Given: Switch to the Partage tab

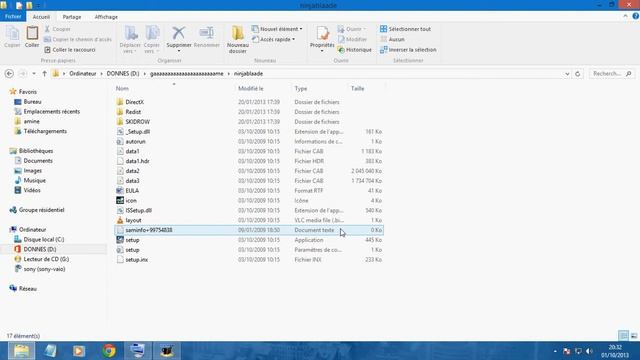Looking at the screenshot, I should (72, 17).
